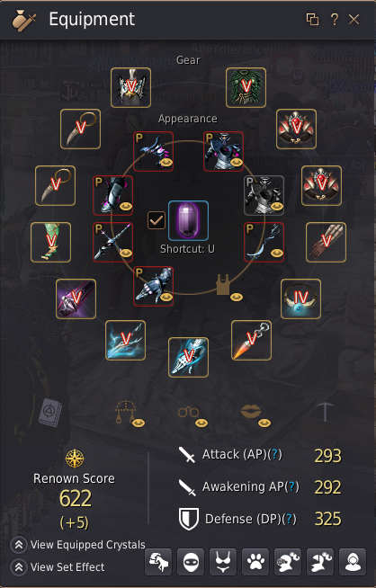Click the help question mark in title bar
The image size is (376, 588).
pos(335,19)
